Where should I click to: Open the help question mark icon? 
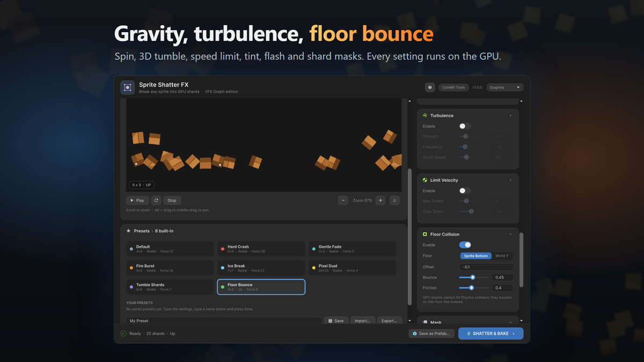tap(430, 87)
